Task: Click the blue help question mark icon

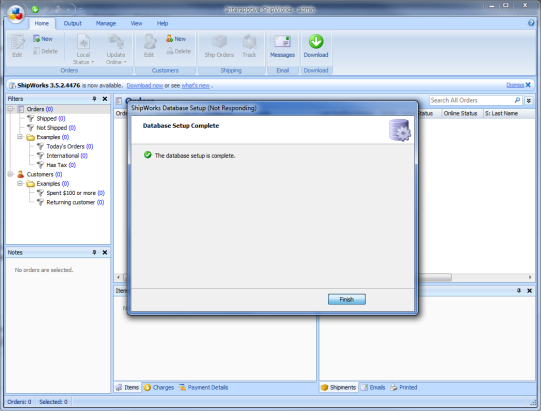Action: 531,23
